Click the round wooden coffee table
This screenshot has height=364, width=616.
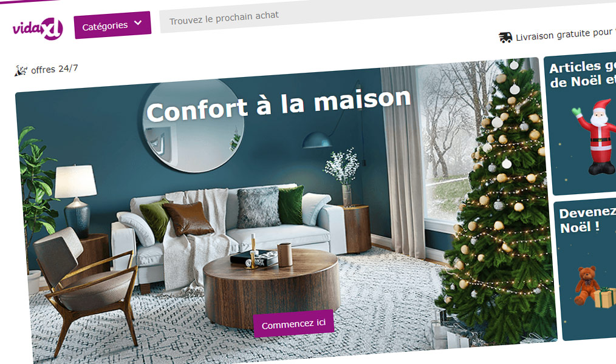[272, 286]
